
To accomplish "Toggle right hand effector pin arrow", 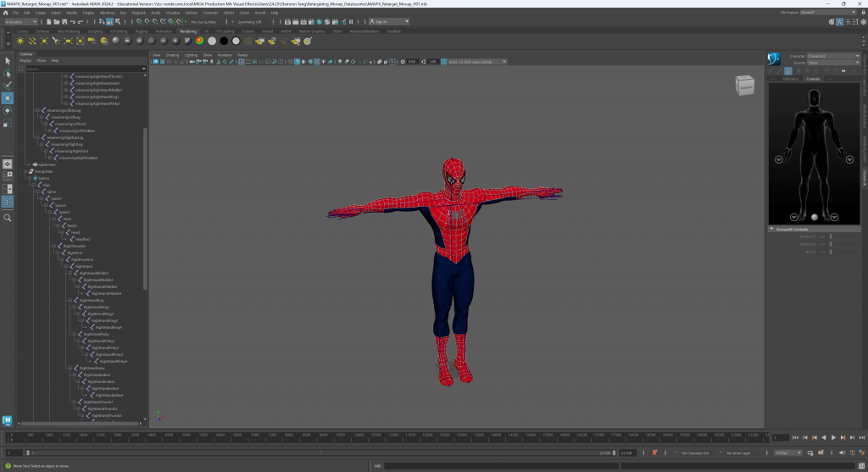I will pos(779,160).
